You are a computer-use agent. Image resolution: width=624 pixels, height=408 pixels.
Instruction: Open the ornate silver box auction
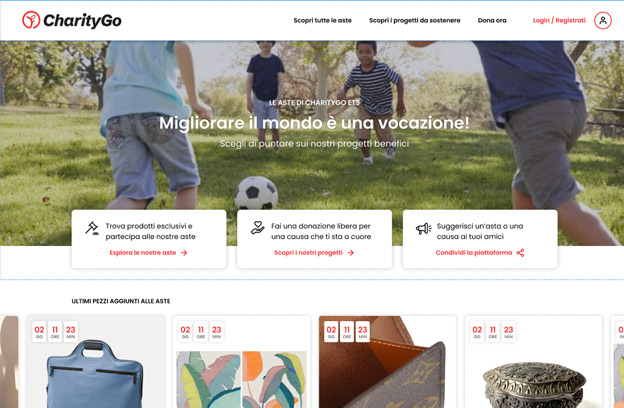[x=534, y=362]
